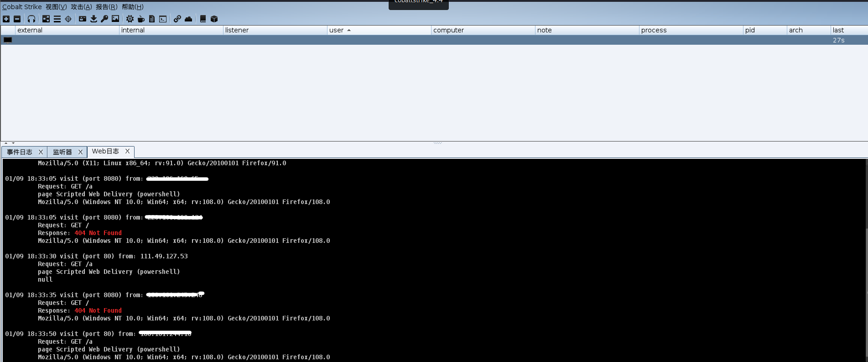
Task: Sort by the user column header
Action: pos(379,30)
